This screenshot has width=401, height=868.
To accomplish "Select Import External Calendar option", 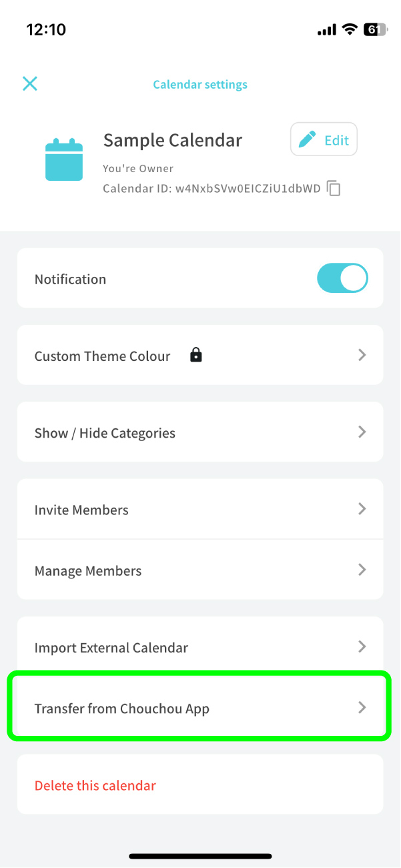I will [x=111, y=648].
